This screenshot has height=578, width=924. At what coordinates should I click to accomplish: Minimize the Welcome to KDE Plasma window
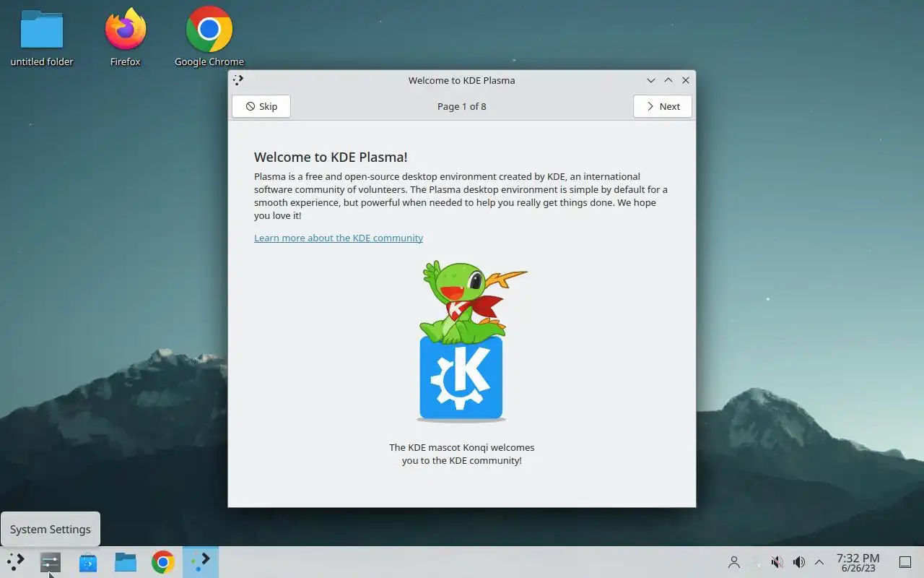[x=651, y=80]
